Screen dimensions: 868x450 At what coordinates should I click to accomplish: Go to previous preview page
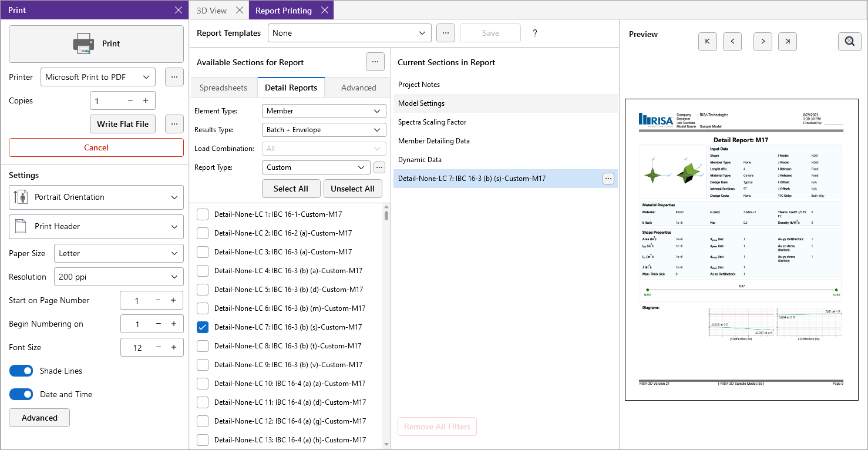click(x=732, y=42)
